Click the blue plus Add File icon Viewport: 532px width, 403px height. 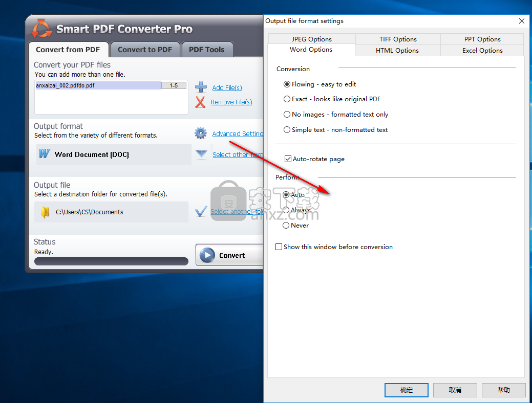(x=201, y=87)
